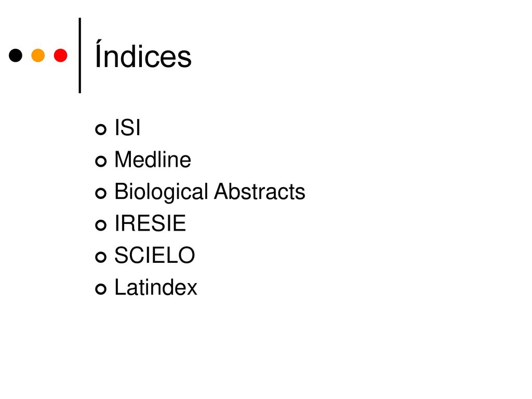Select the Medline list item text
Viewport: 532px width, 399px height.
pos(153,159)
